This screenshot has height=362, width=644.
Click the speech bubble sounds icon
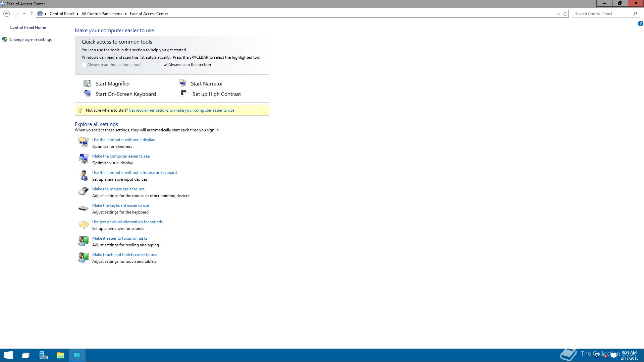(x=83, y=225)
